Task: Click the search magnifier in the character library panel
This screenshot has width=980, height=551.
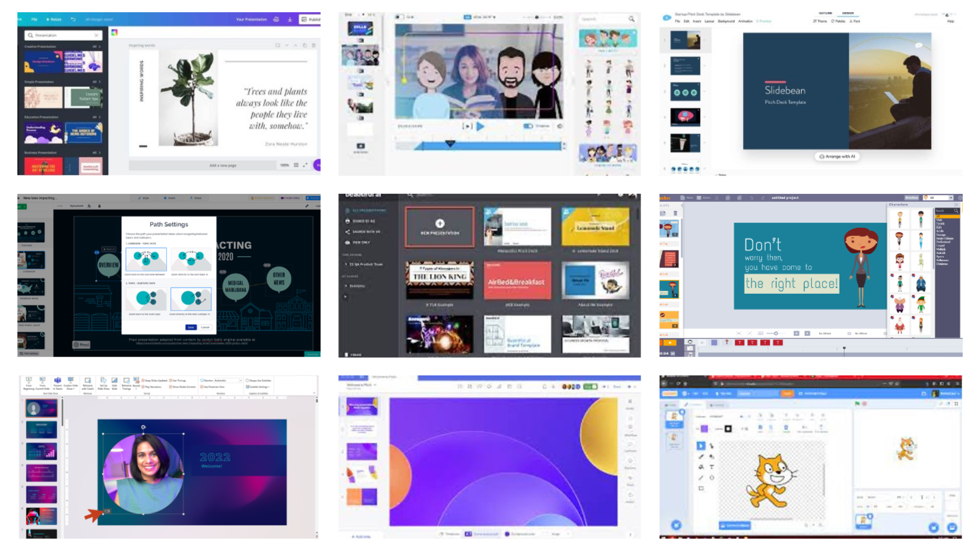Action: click(631, 19)
